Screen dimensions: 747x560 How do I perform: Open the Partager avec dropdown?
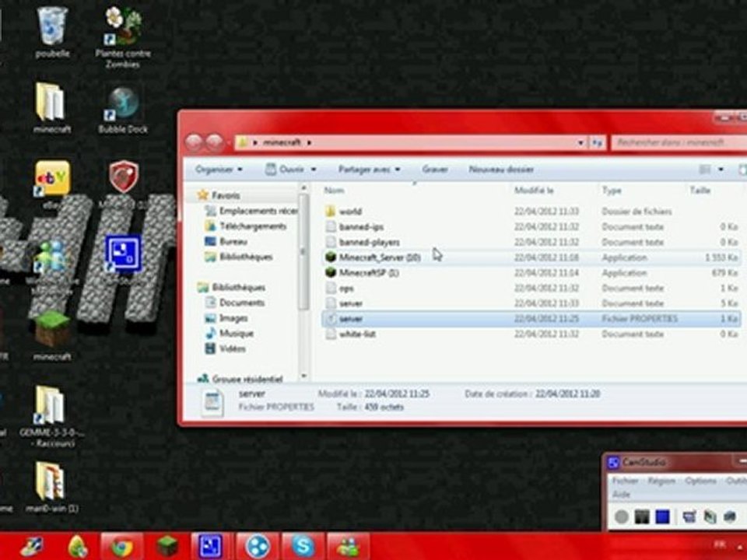(369, 170)
